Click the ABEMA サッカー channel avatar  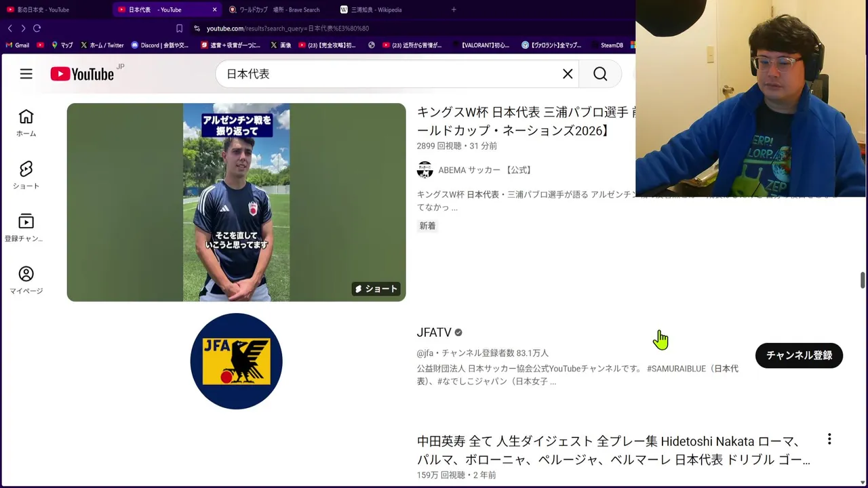(425, 170)
